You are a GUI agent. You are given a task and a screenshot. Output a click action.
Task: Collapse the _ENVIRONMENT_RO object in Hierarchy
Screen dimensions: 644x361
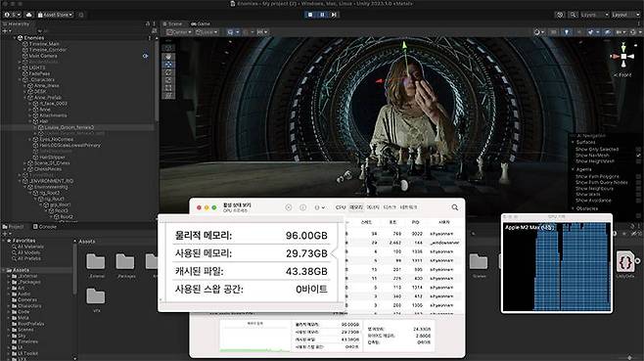(21, 181)
